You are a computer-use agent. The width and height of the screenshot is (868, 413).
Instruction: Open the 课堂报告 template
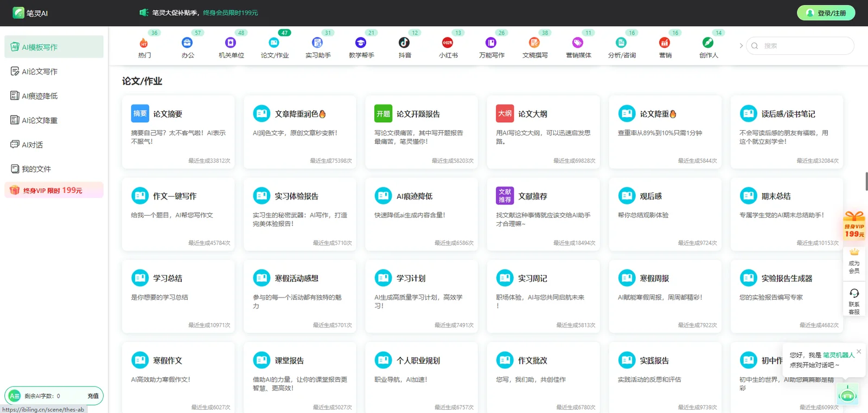[300, 378]
